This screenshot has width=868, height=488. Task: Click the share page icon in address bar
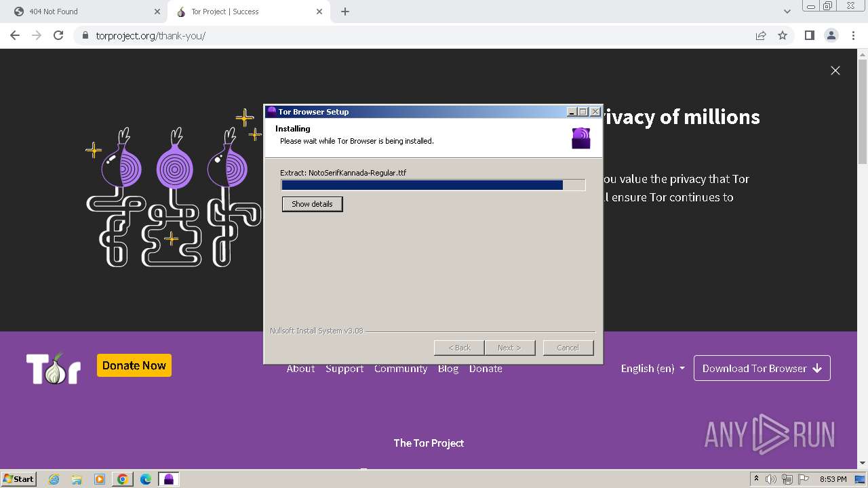(761, 35)
